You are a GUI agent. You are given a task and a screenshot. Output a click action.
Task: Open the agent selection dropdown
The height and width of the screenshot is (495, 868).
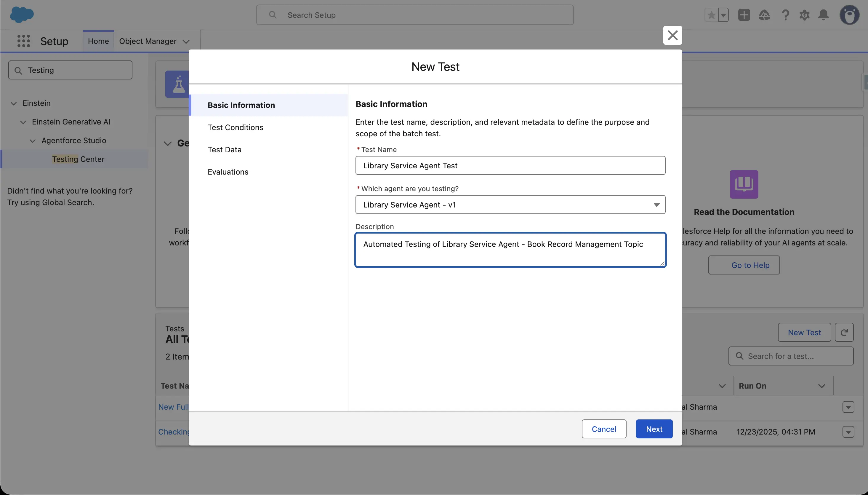tap(510, 205)
